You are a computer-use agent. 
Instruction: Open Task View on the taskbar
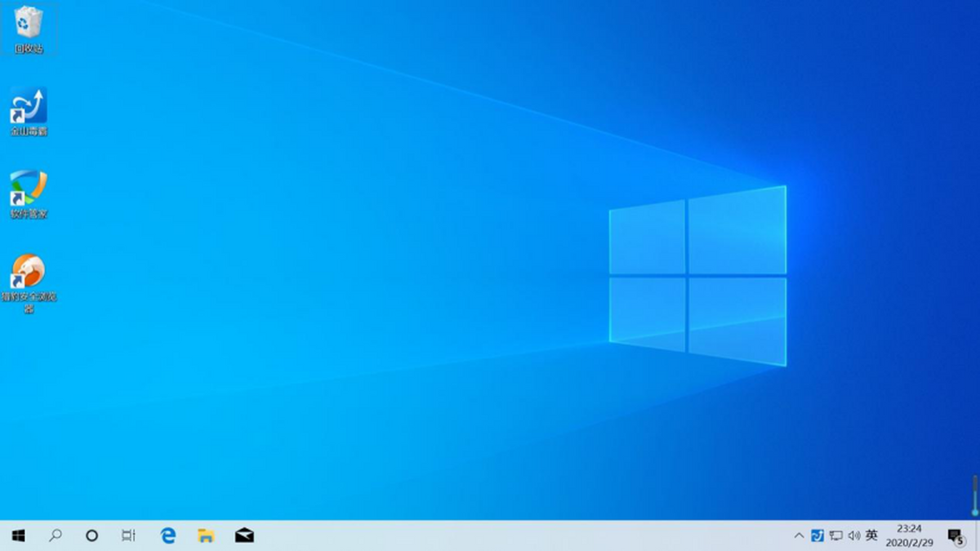point(129,535)
